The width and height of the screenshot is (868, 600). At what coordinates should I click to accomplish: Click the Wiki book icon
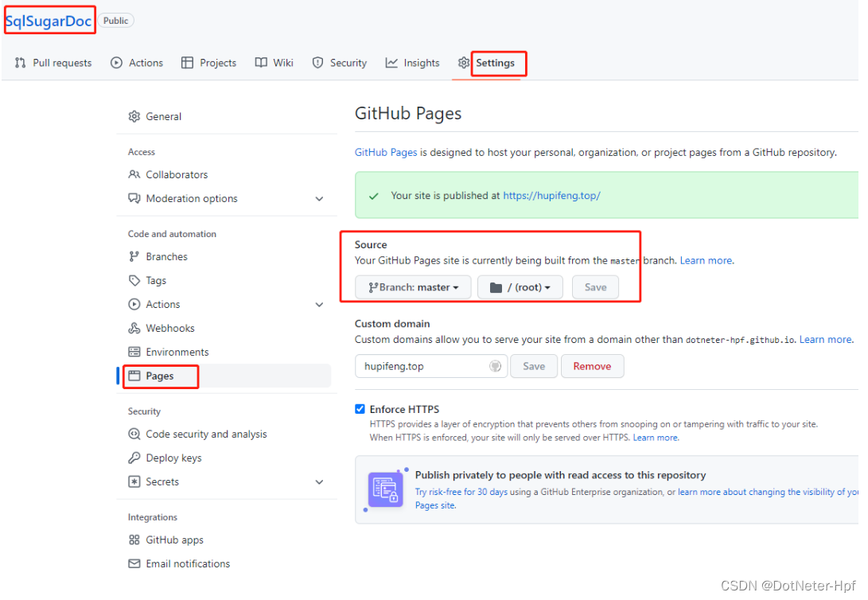click(x=261, y=63)
